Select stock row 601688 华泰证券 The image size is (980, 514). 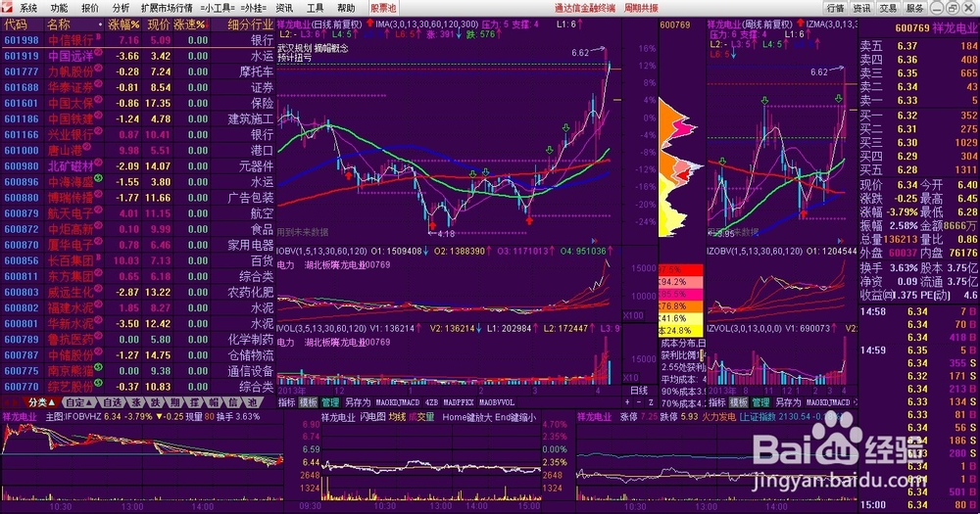(x=137, y=87)
